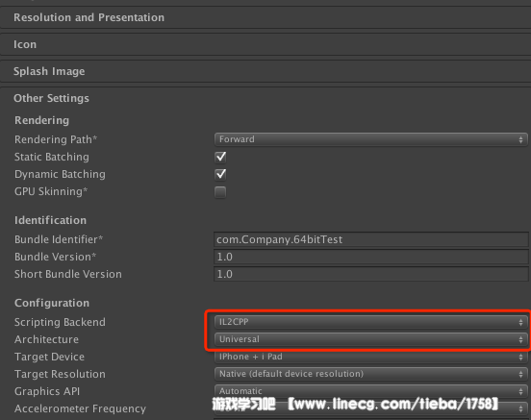Image resolution: width=531 pixels, height=420 pixels.
Task: Expand the Icon settings section
Action: click(x=265, y=44)
